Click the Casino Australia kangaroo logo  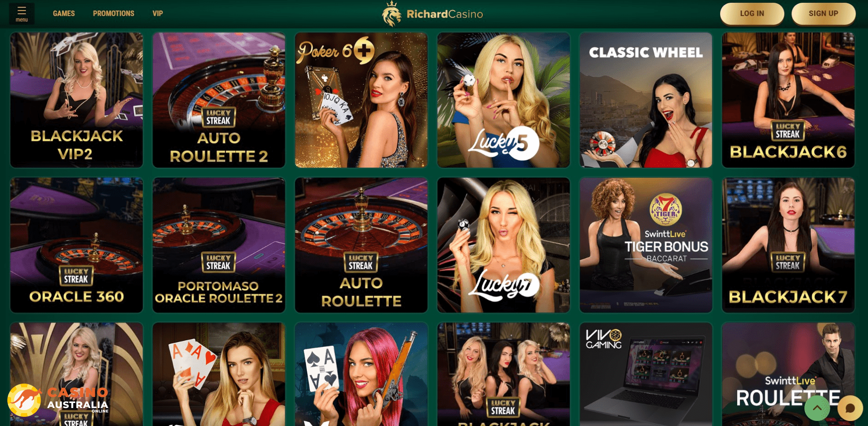58,400
